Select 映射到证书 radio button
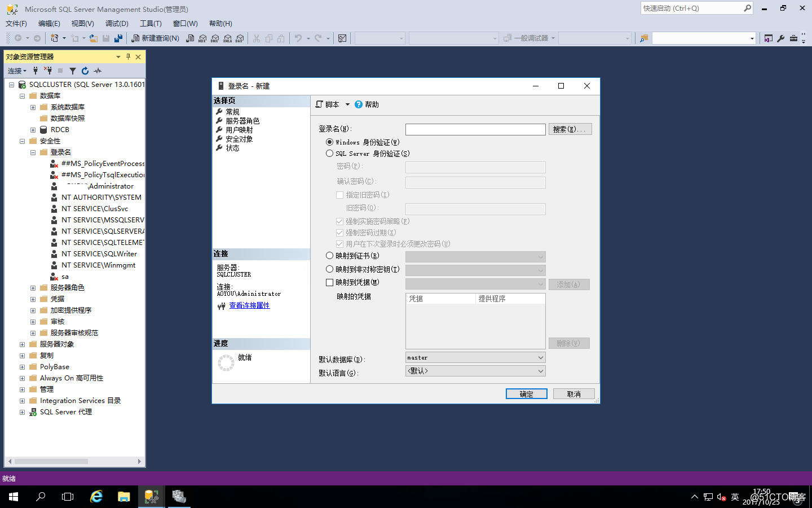 [x=330, y=256]
